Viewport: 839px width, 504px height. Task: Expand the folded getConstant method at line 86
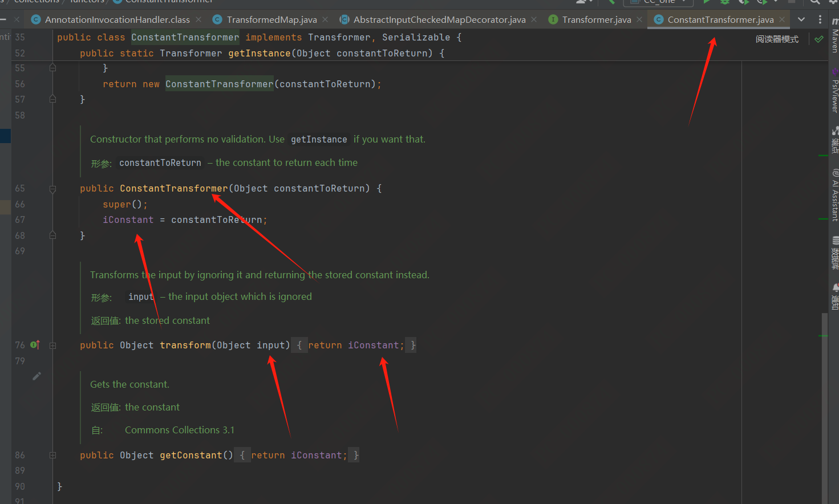tap(52, 456)
